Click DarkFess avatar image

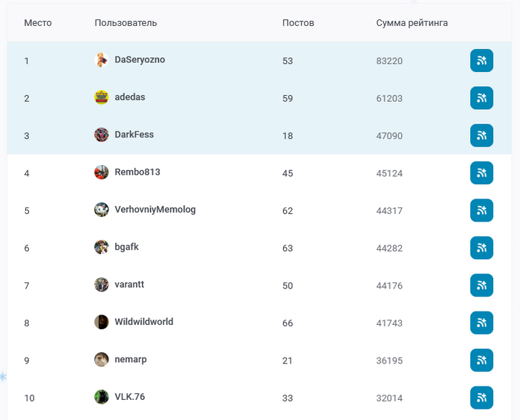click(102, 135)
